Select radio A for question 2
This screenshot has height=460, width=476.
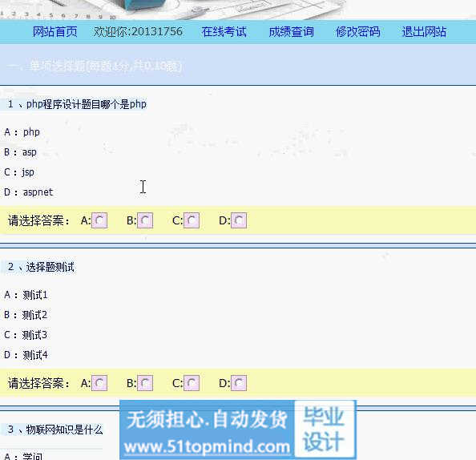pos(99,383)
